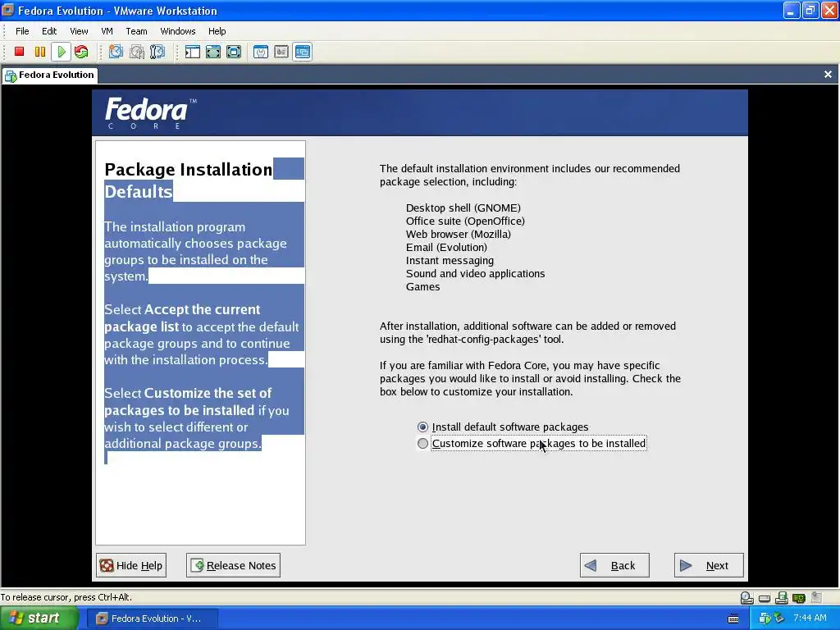
Task: Open the VM menu
Action: (x=107, y=31)
